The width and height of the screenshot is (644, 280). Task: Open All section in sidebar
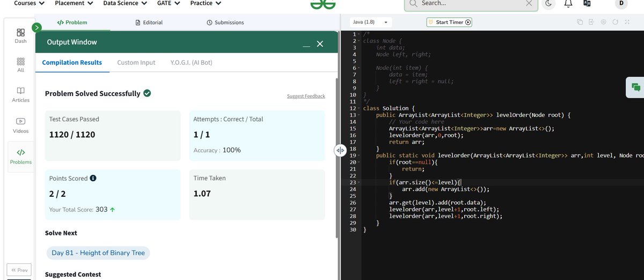coord(20,65)
